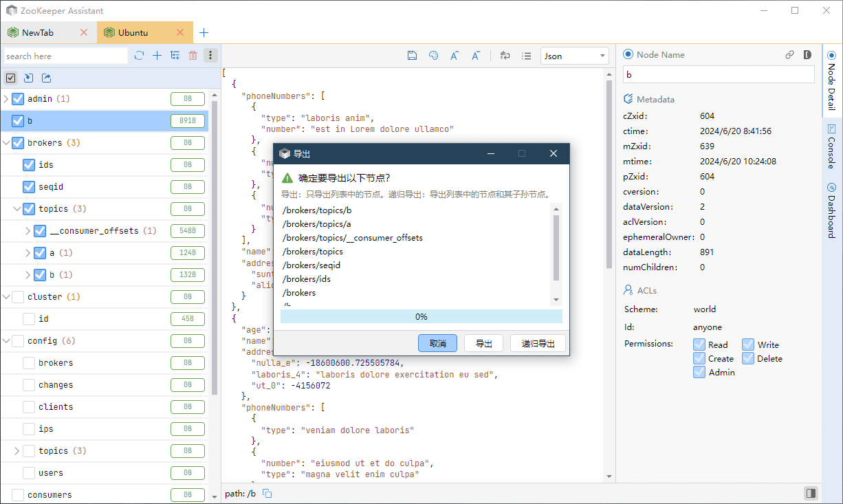Viewport: 843px width, 504px height.
Task: Open the Json format dropdown
Action: click(574, 56)
